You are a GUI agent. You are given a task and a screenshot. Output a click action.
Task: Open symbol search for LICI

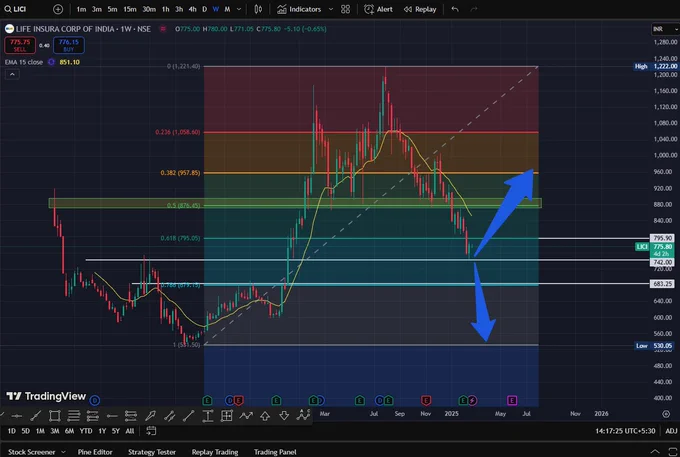pos(16,9)
